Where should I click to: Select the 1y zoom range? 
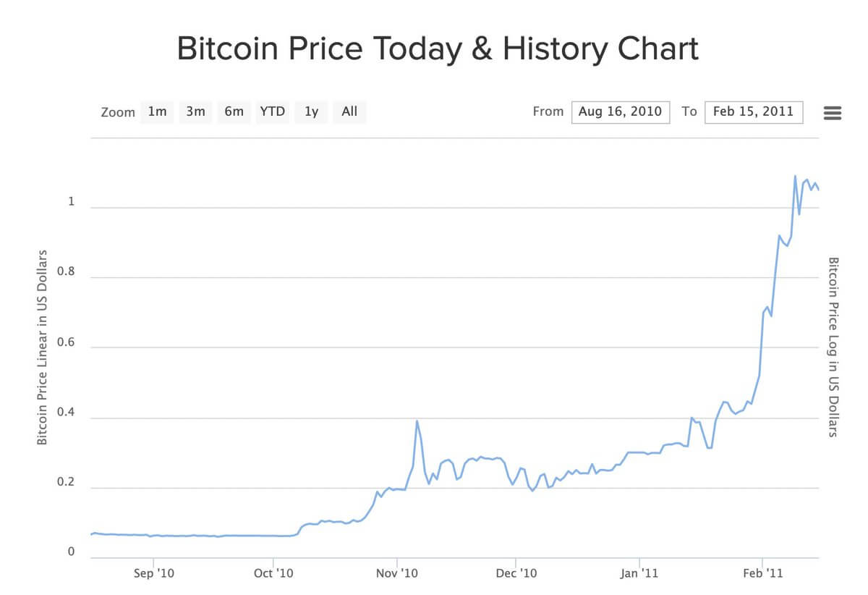pos(310,111)
